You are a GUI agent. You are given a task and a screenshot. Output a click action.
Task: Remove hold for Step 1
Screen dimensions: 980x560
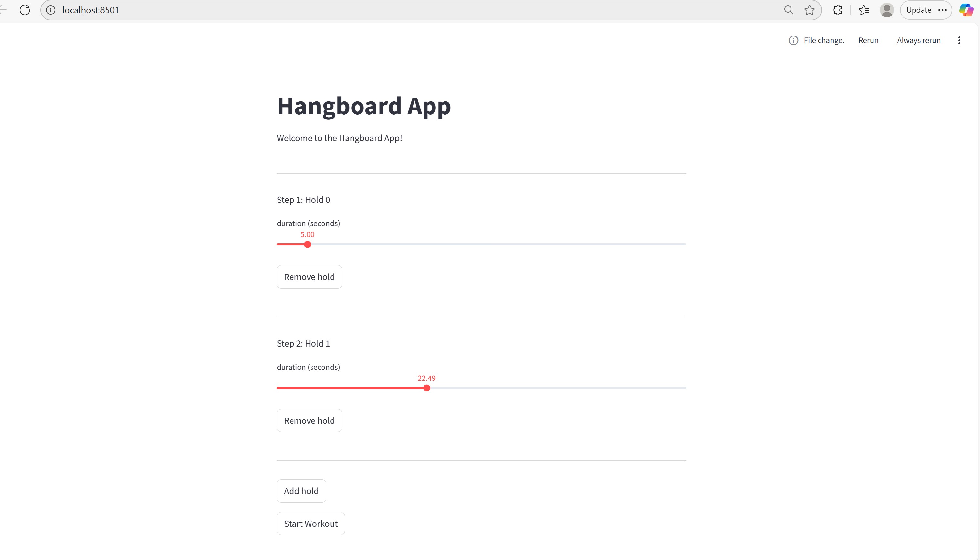(x=309, y=277)
